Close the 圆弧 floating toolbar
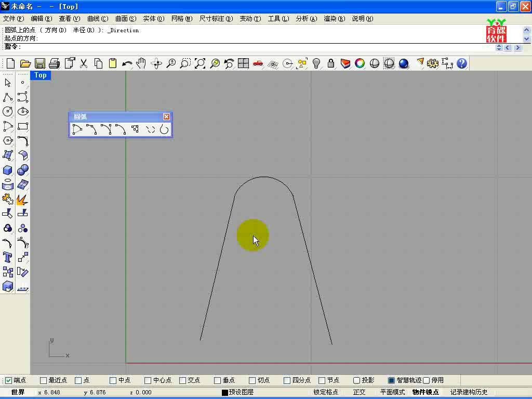 pos(166,117)
